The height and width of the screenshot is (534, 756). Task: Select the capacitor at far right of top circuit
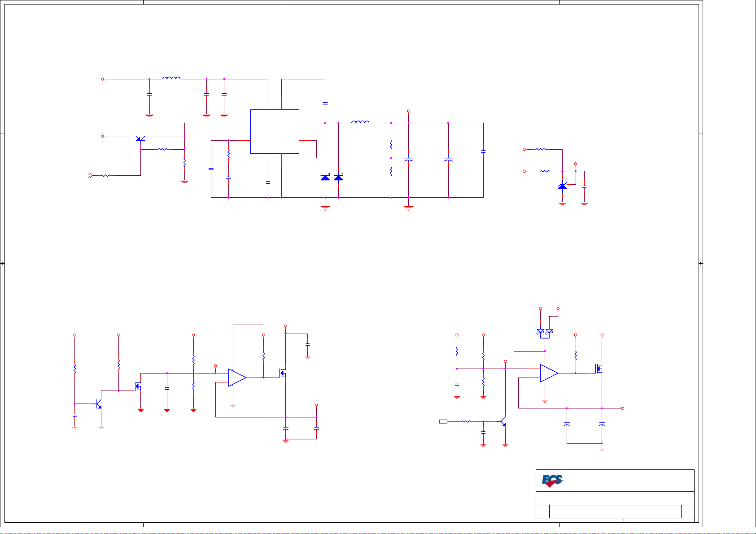(483, 152)
